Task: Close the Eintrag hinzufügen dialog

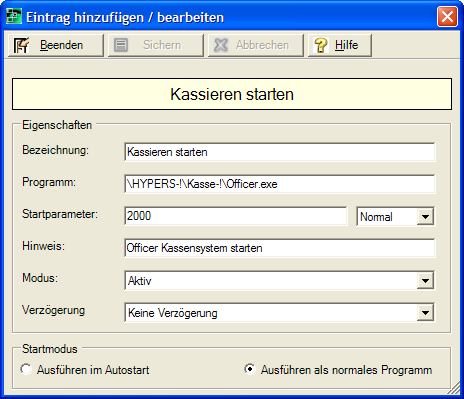Action: [x=447, y=17]
